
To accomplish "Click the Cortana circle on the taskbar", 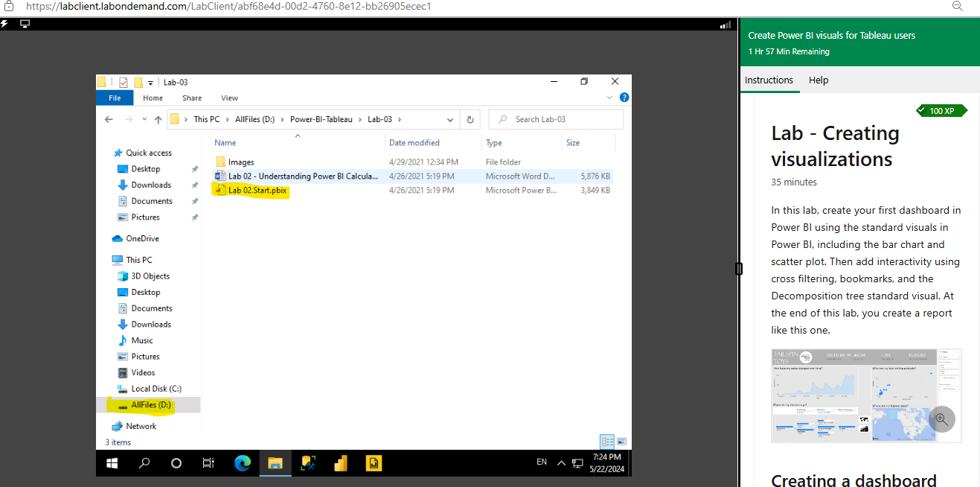I will click(x=176, y=463).
